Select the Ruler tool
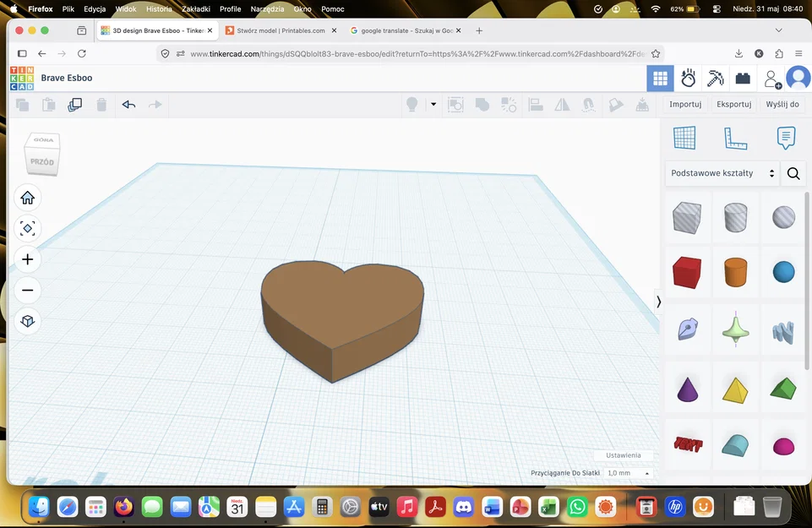 [735, 139]
